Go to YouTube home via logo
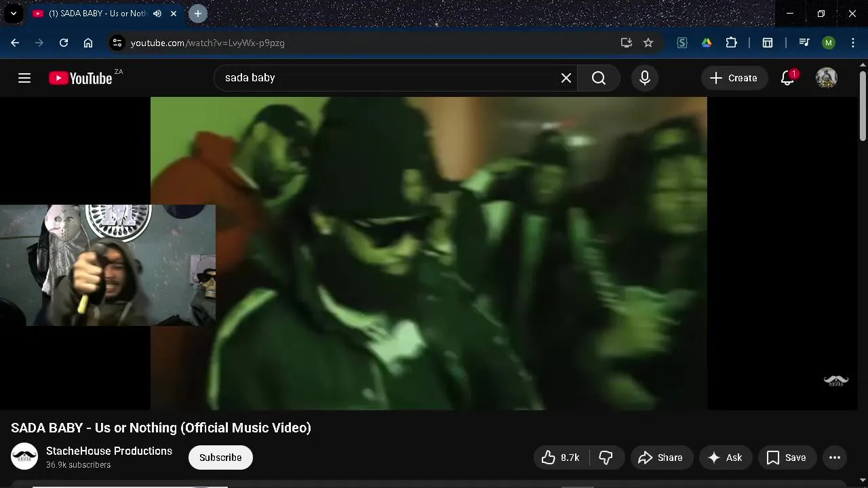Screen dimensions: 868x488 pos(81,78)
